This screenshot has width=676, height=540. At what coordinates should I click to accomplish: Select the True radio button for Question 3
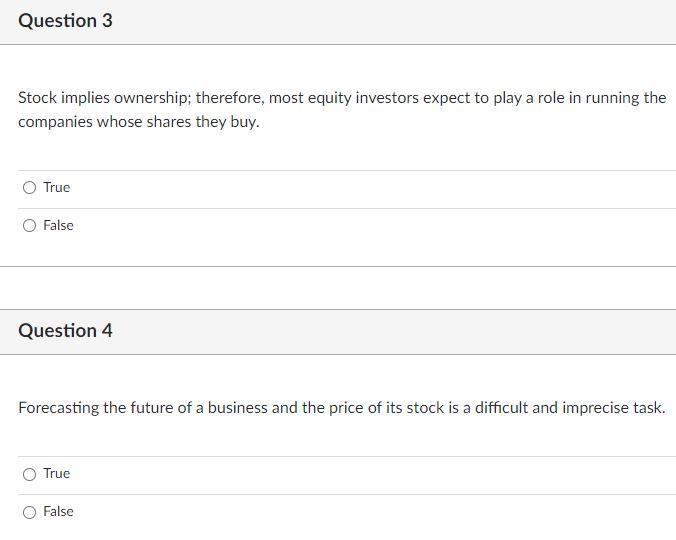pyautogui.click(x=30, y=187)
